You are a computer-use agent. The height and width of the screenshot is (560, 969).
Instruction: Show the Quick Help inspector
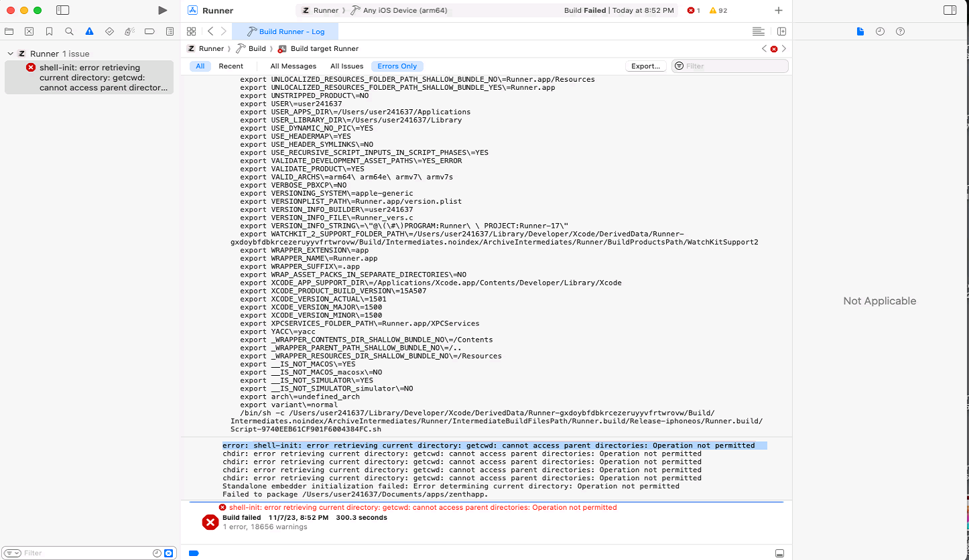coord(900,31)
